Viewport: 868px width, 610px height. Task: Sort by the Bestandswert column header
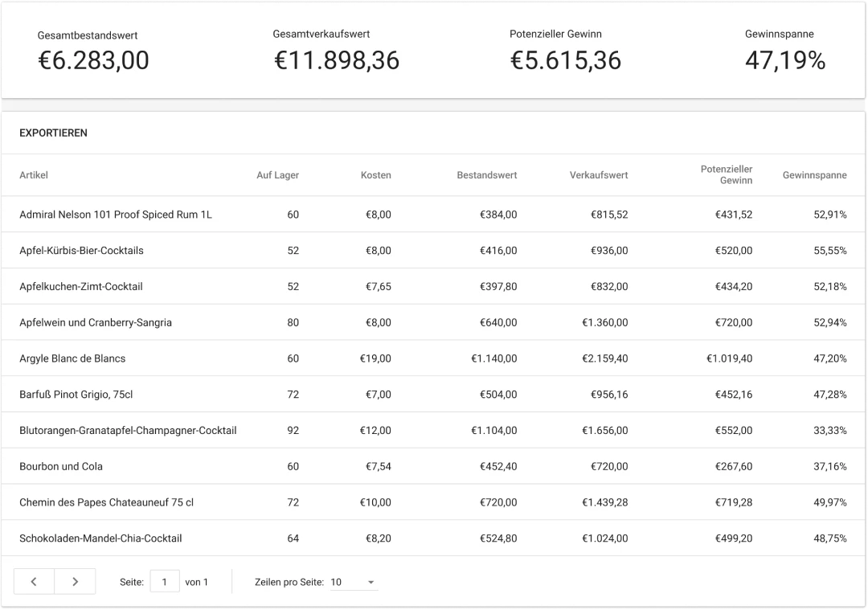coord(486,175)
